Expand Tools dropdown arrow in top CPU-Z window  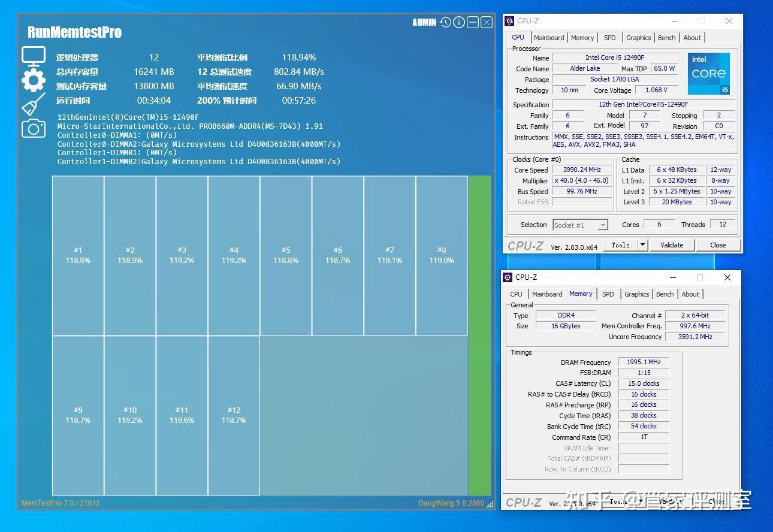click(x=642, y=245)
